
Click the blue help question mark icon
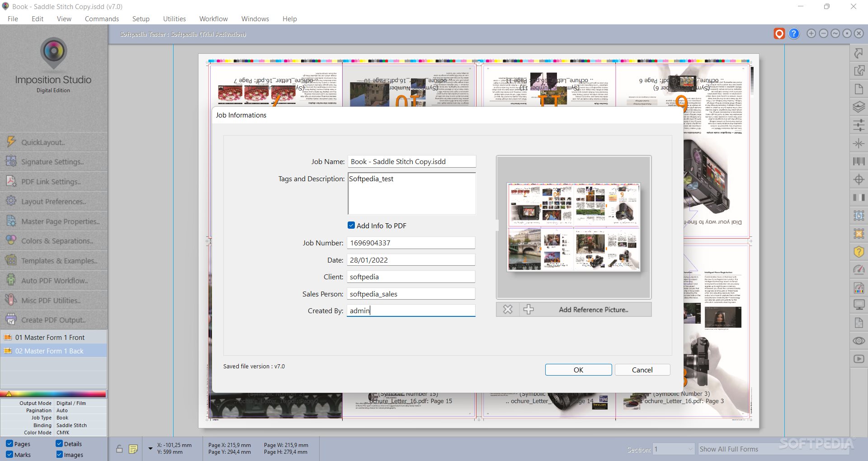794,34
